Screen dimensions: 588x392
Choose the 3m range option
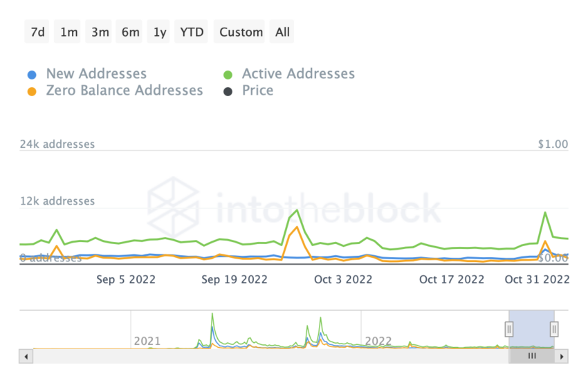tap(100, 32)
